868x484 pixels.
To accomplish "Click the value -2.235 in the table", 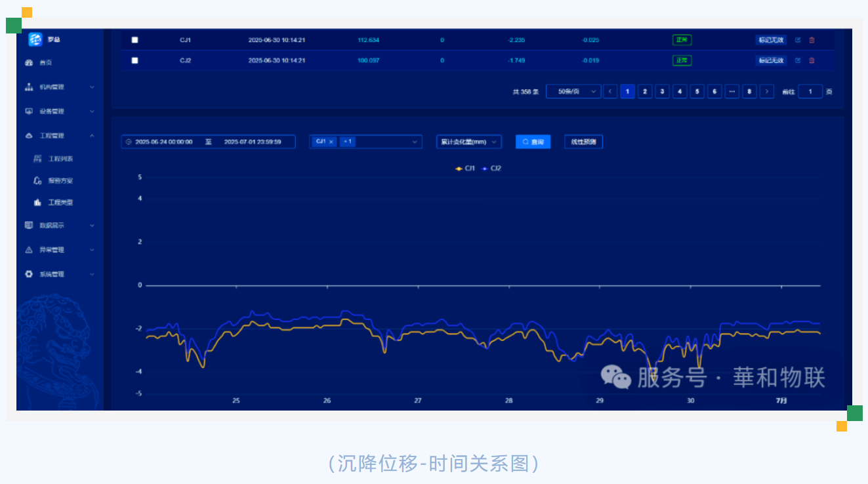I will (x=516, y=40).
